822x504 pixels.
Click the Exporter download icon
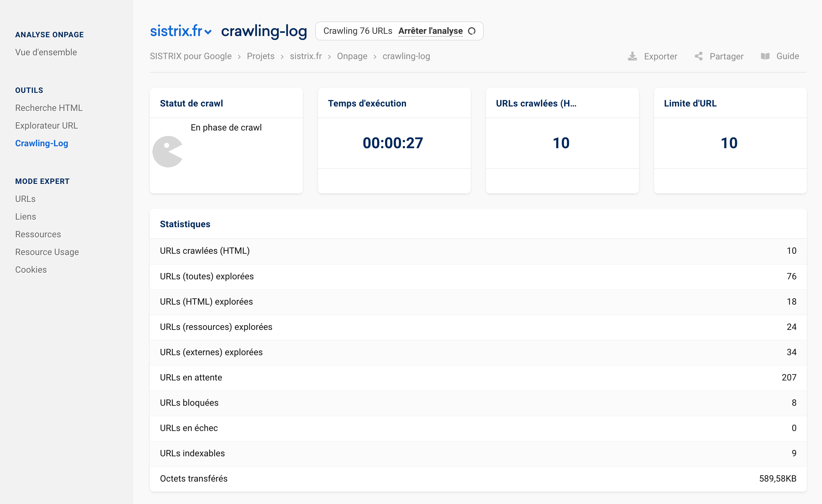click(632, 56)
